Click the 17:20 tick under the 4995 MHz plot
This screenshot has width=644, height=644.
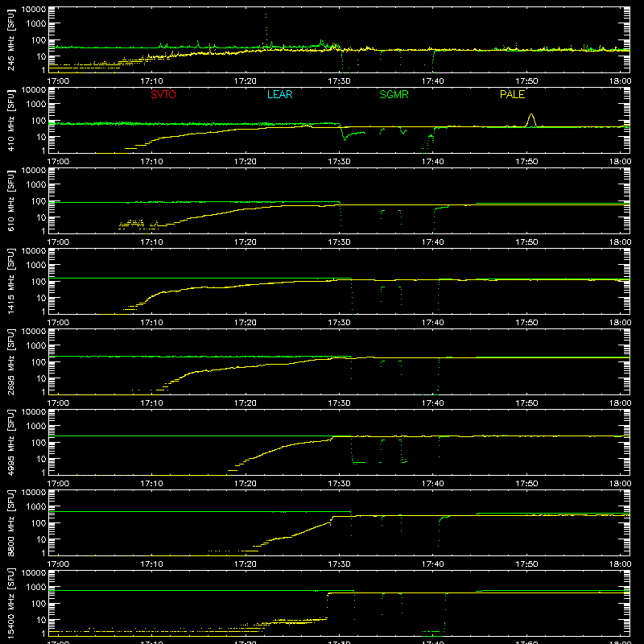tap(246, 484)
